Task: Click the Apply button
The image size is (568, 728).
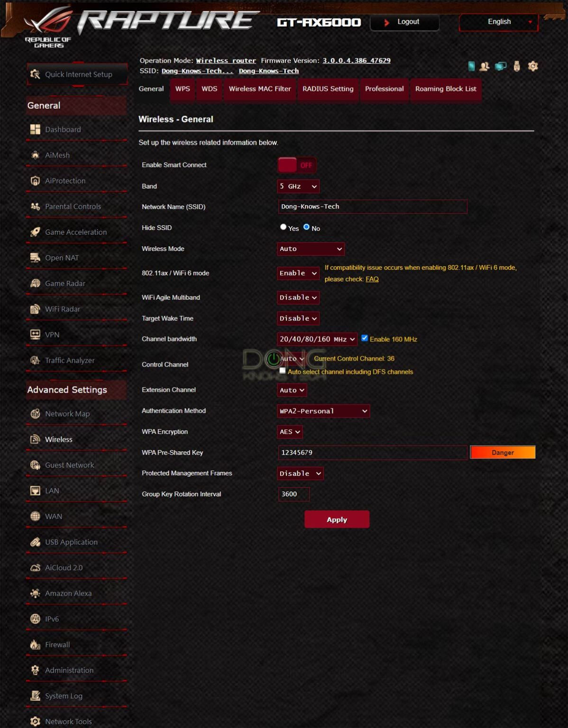Action: pos(337,519)
